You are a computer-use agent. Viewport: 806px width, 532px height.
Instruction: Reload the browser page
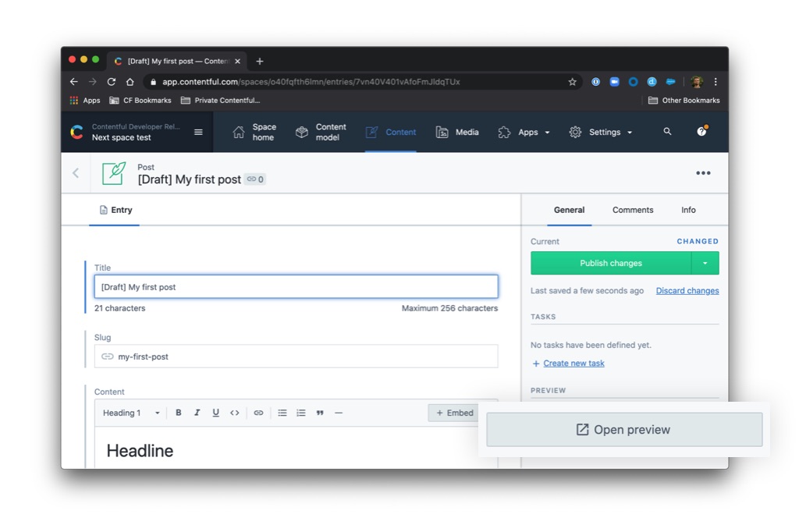pos(111,82)
